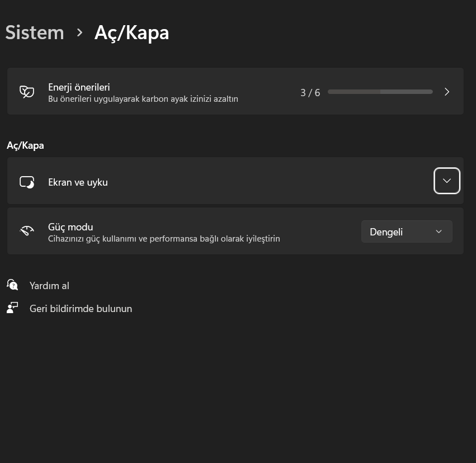
Task: Click the Ekran ve uyku screen icon
Action: coord(27,182)
